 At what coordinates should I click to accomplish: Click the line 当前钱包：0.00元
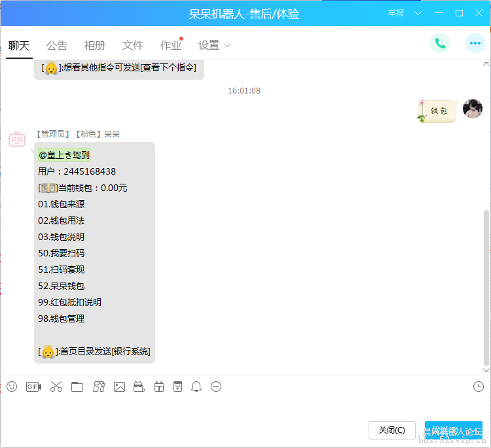click(x=82, y=188)
